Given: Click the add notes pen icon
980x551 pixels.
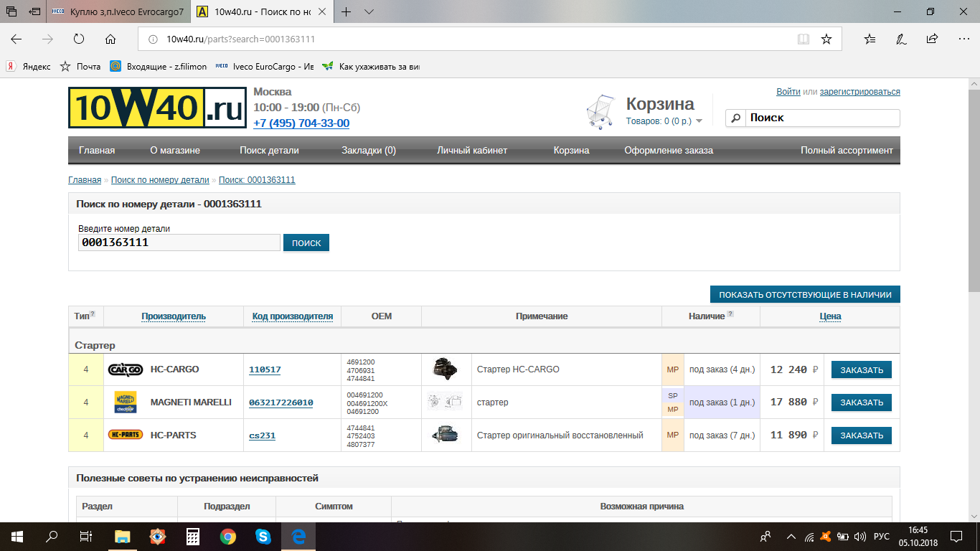Looking at the screenshot, I should coord(901,39).
